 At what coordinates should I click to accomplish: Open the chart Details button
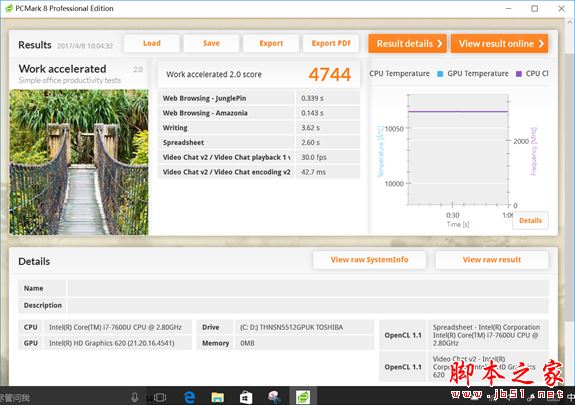click(530, 220)
